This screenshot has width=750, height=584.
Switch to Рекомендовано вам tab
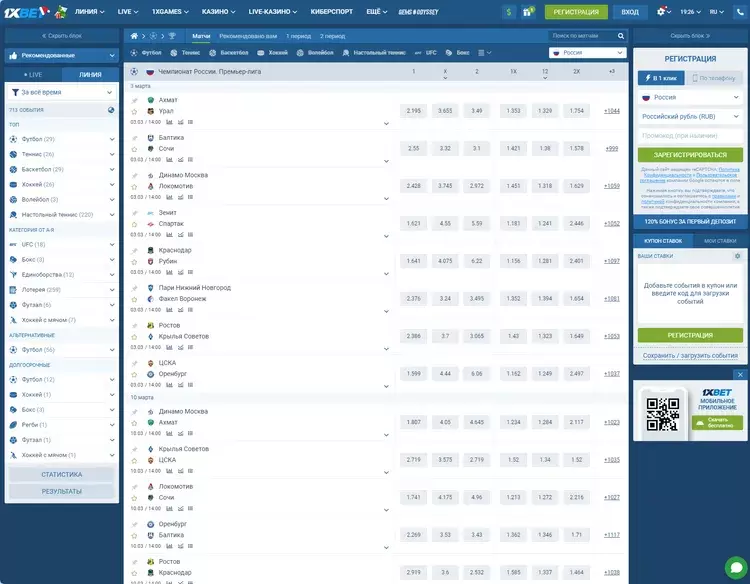248,36
